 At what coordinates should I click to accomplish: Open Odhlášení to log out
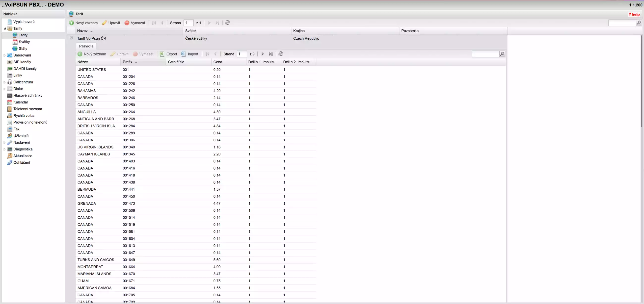22,162
